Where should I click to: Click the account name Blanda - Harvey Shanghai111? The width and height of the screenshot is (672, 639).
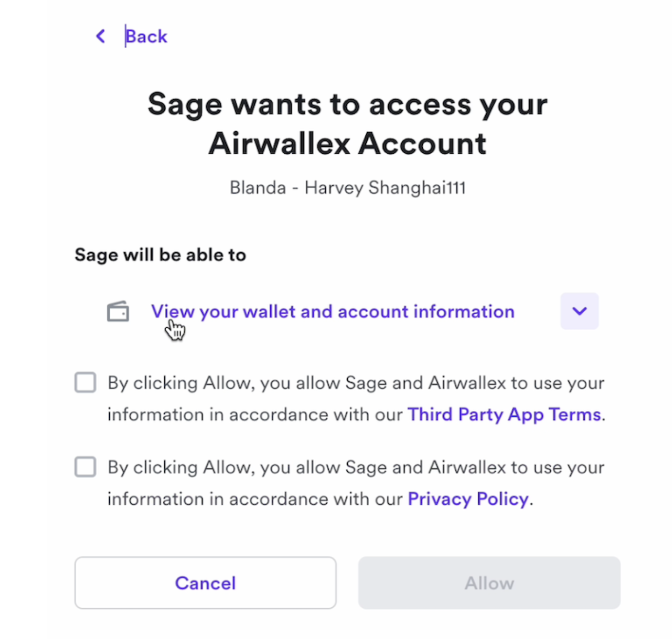point(347,188)
